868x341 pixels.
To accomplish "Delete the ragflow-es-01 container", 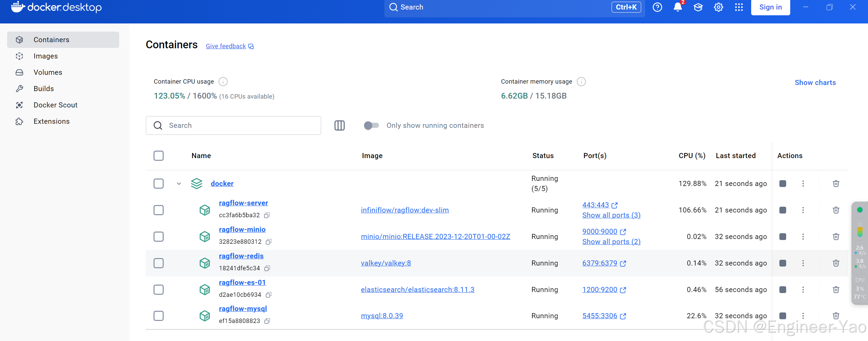I will pos(836,290).
